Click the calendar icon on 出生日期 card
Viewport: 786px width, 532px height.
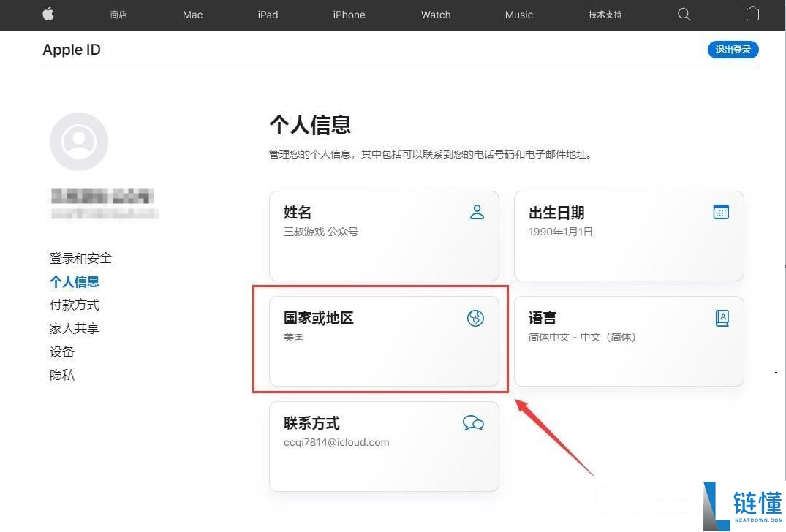click(x=721, y=212)
